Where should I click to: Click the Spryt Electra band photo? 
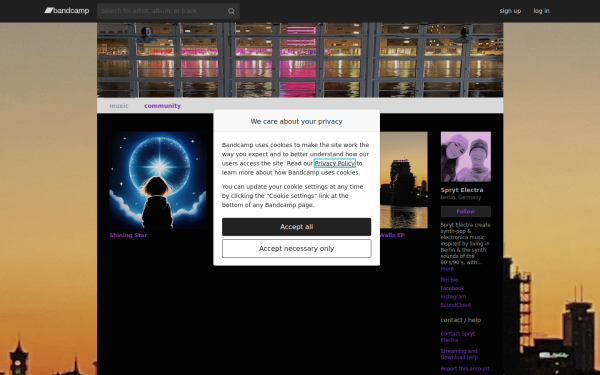[466, 157]
